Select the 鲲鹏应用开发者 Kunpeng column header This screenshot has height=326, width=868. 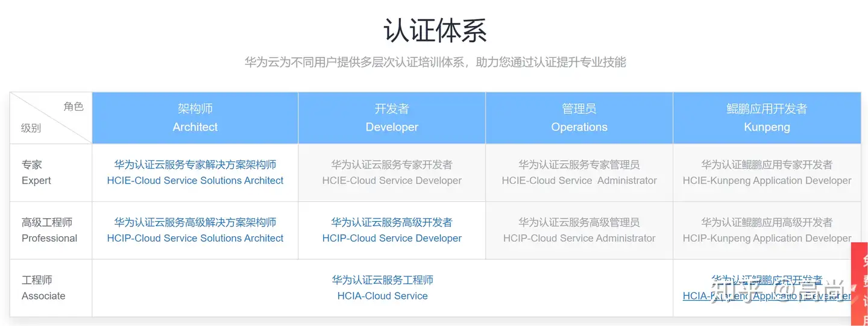point(767,118)
